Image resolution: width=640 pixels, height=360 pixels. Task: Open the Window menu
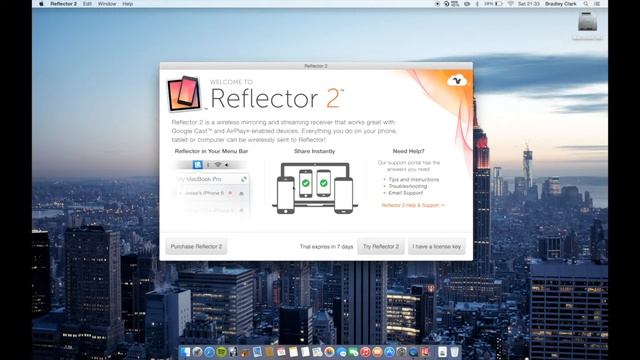click(107, 4)
